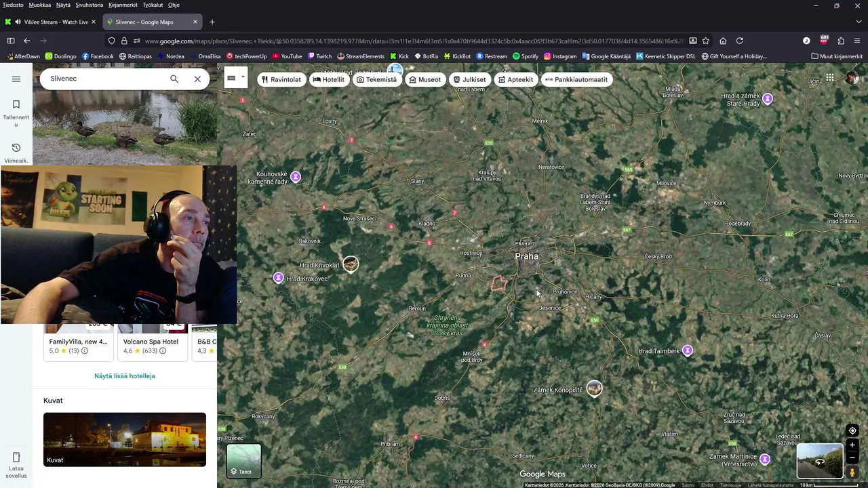This screenshot has width=868, height=488.
Task: Zoom out with minus button
Action: coord(852,457)
